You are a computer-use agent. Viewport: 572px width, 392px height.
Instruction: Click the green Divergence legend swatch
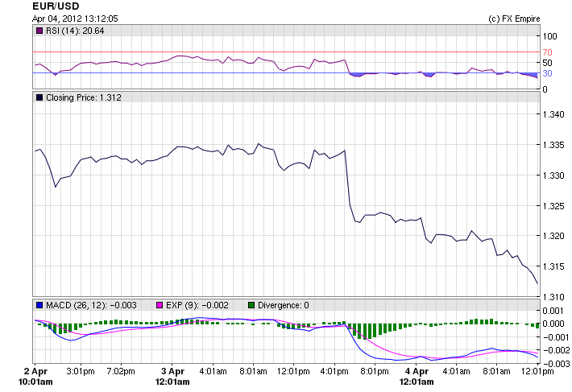[251, 305]
